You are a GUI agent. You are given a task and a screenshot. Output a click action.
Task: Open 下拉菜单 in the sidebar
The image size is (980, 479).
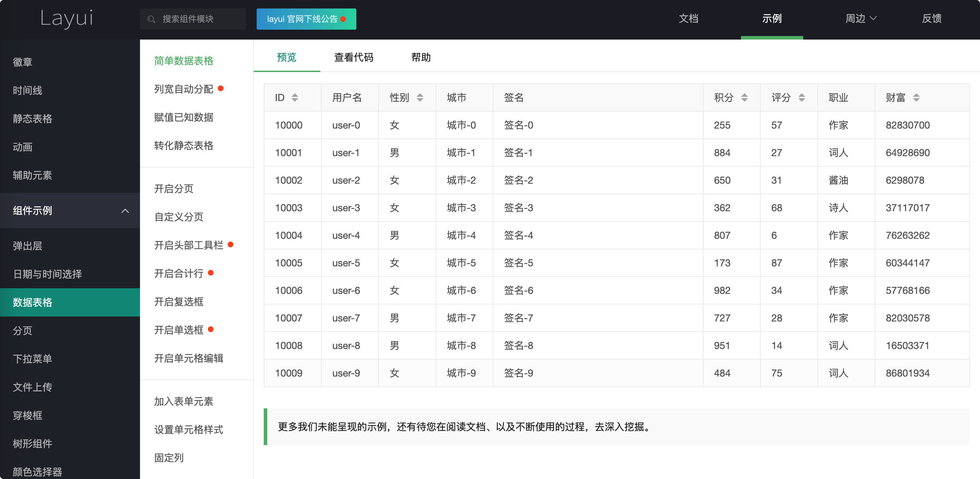(x=70, y=359)
